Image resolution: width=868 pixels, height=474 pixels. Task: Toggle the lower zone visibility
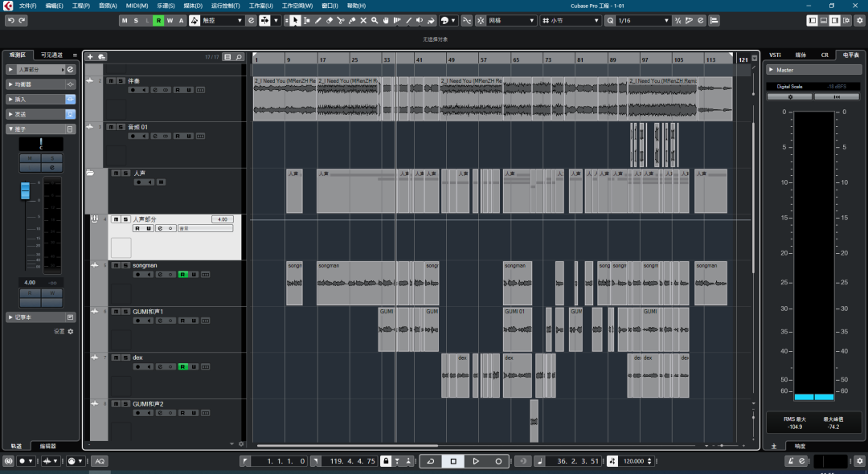click(823, 20)
